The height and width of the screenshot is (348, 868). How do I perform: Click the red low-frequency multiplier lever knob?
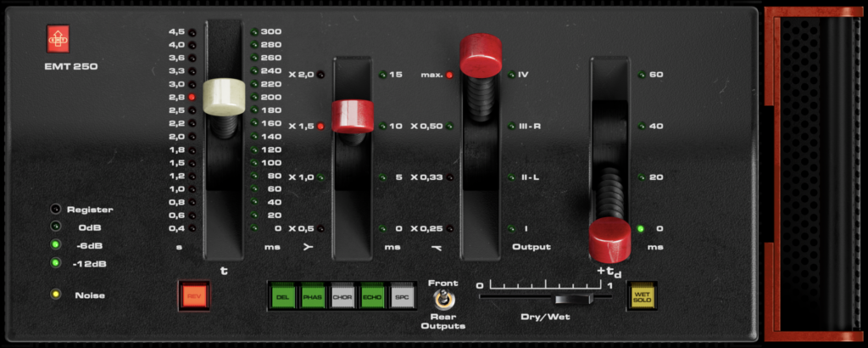[353, 116]
